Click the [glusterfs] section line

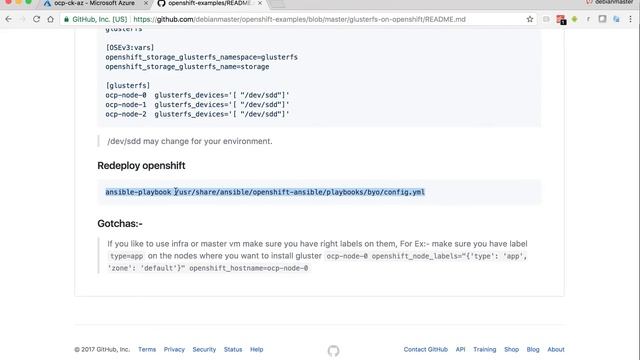tap(128, 85)
